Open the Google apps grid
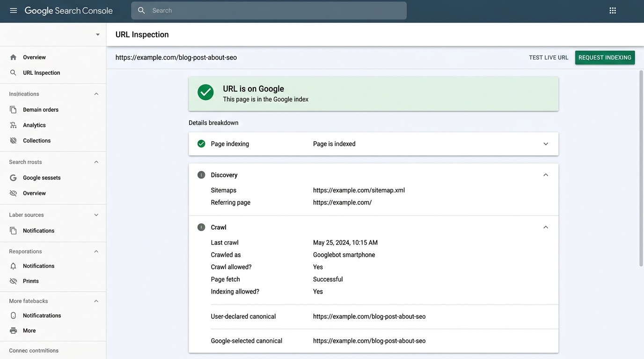The image size is (644, 359). point(613,10)
